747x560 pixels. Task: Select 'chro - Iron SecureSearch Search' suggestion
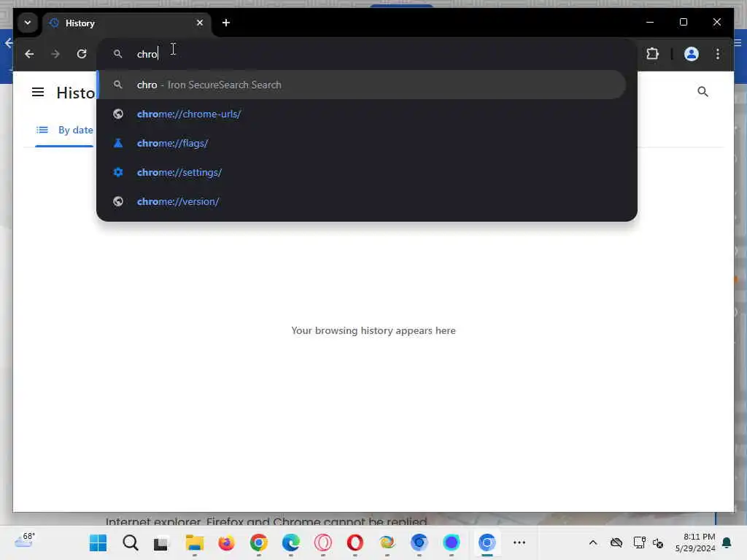(362, 85)
